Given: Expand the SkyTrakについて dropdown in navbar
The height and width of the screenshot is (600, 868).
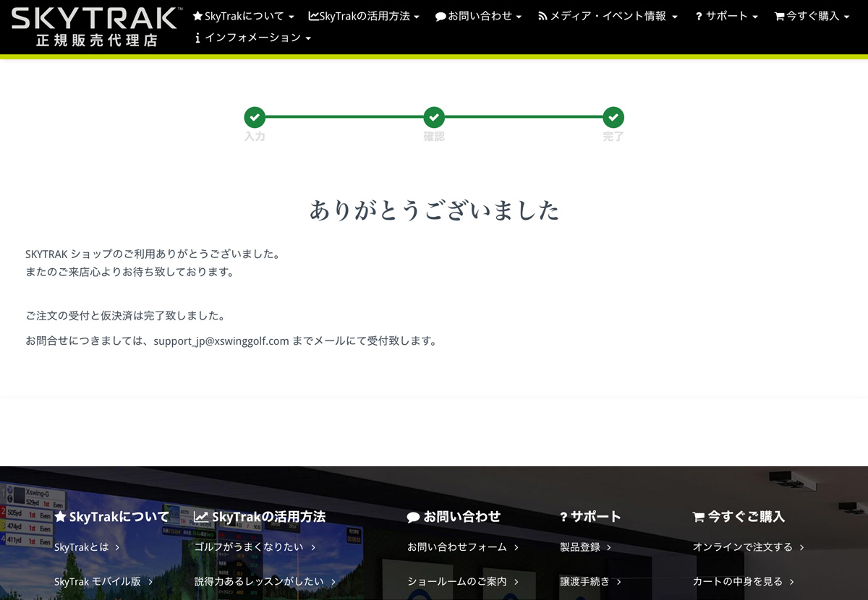Looking at the screenshot, I should point(243,16).
